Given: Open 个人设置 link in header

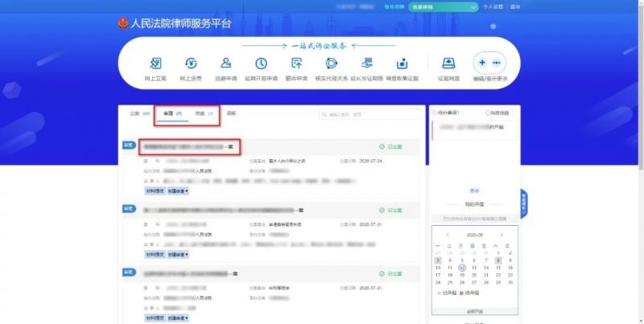Looking at the screenshot, I should [493, 6].
